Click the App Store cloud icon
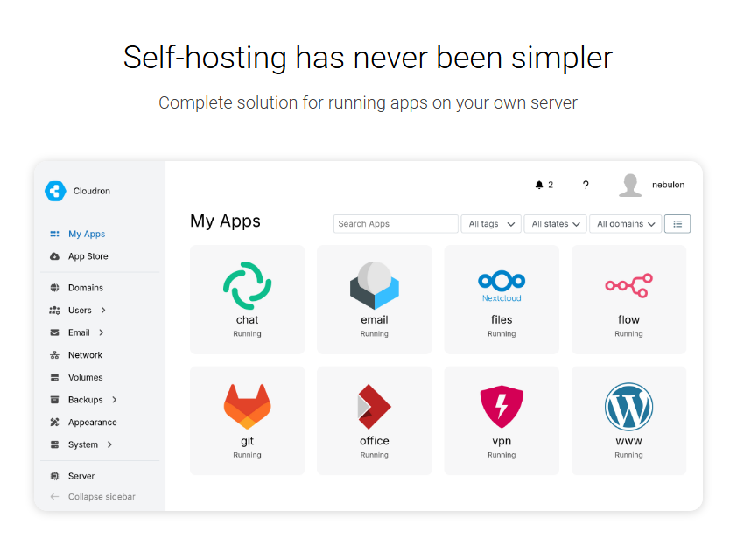The image size is (737, 560). point(54,256)
